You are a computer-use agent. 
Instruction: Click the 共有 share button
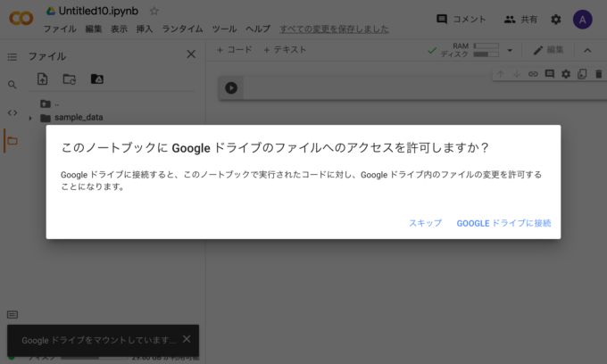[x=520, y=20]
